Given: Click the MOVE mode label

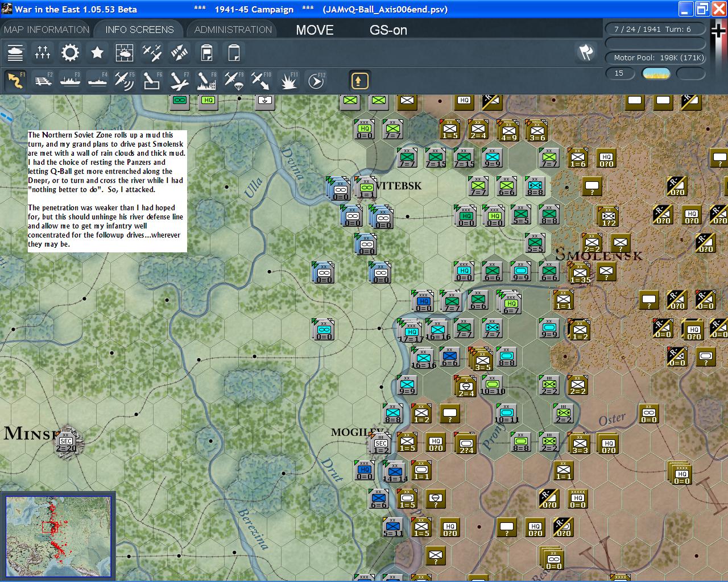Looking at the screenshot, I should pyautogui.click(x=315, y=30).
